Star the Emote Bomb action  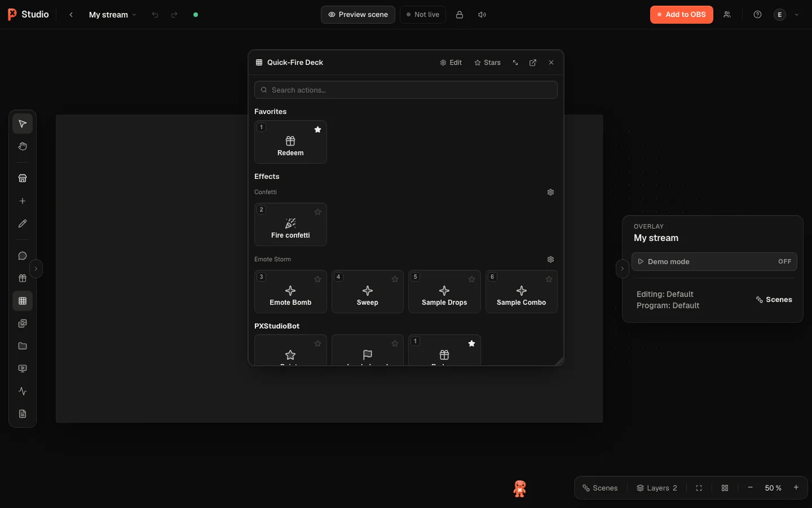[x=317, y=279]
